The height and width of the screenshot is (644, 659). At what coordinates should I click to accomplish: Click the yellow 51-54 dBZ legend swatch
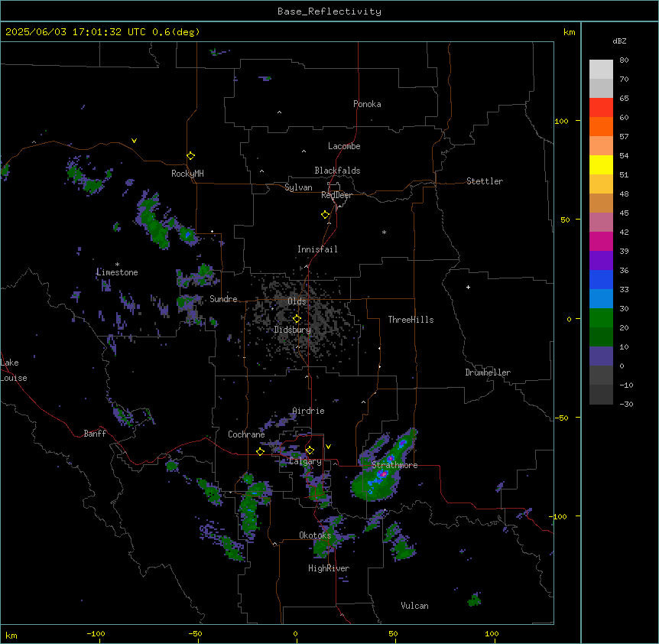[x=601, y=164]
